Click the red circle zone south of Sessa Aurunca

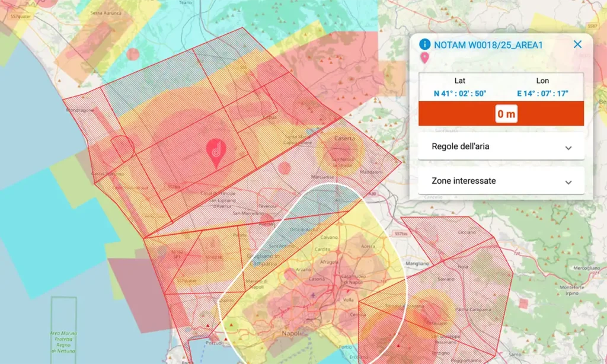[133, 54]
